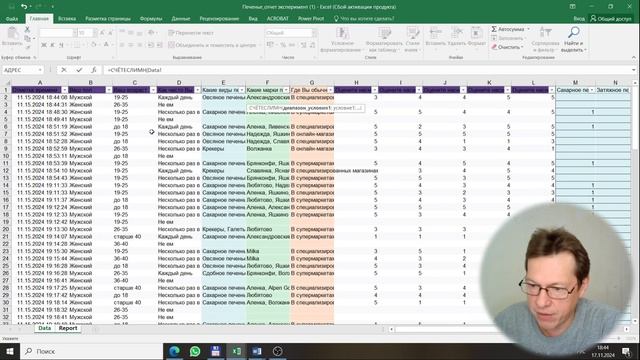Screen dimensions: 640x360
Task: Toggle underline (Ч) formatting
Action: click(61, 45)
